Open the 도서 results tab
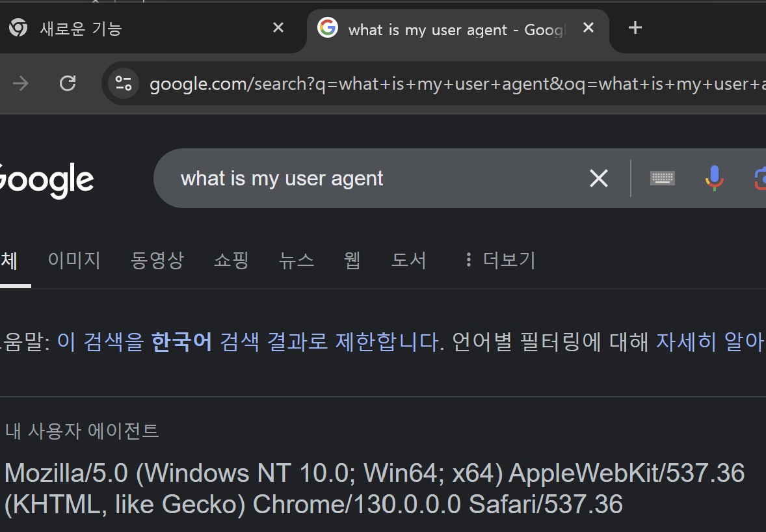This screenshot has height=532, width=766. click(x=408, y=260)
